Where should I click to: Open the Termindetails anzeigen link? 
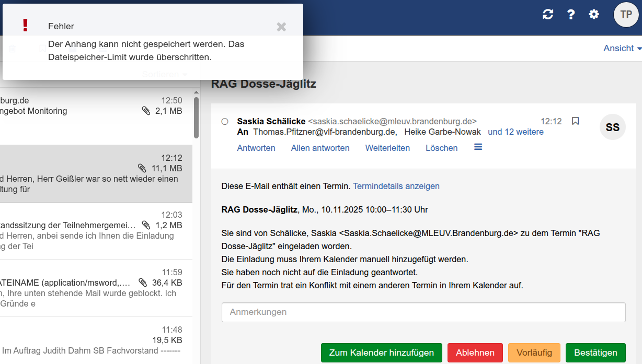[x=396, y=186]
